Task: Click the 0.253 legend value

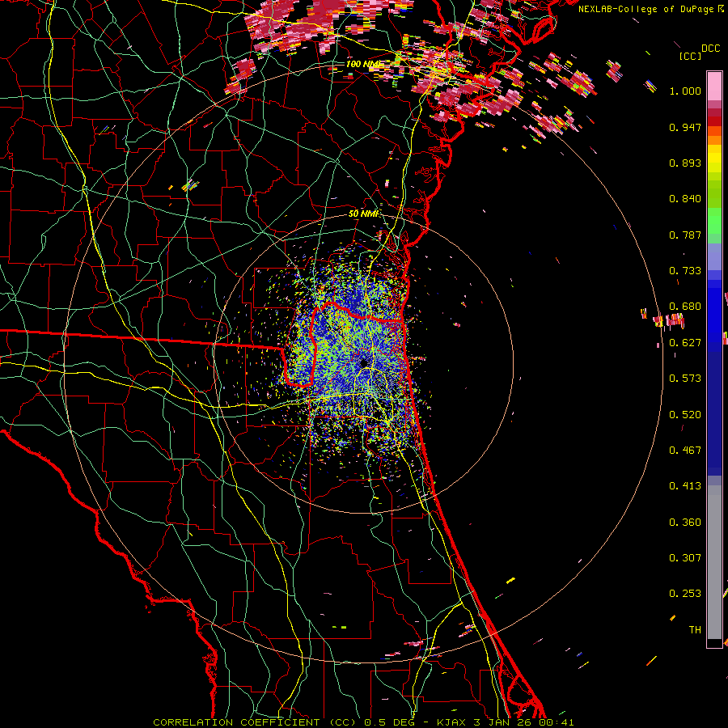Action: 685,594
